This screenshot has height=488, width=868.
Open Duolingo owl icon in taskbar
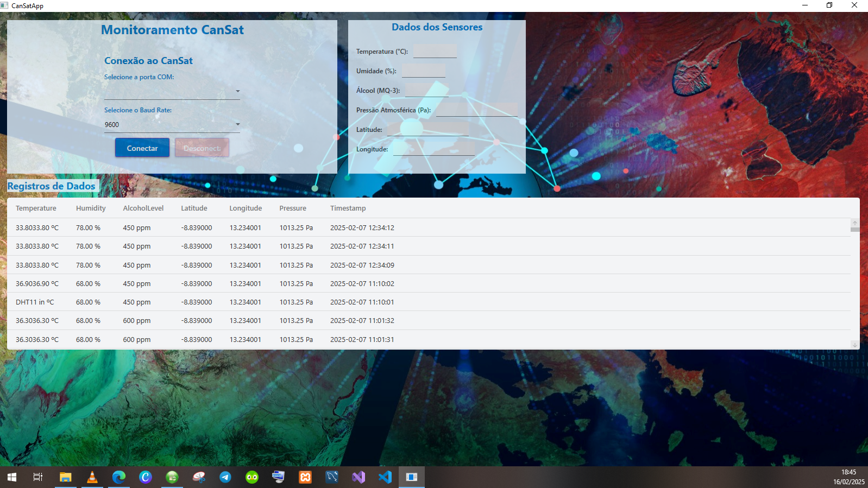click(x=252, y=477)
